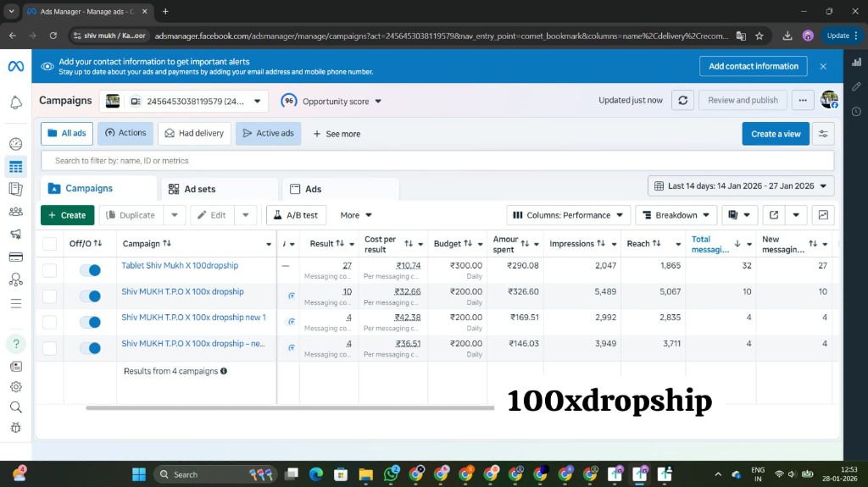Switch to the Ads tab
Viewport: 868px width, 487px height.
341,189
